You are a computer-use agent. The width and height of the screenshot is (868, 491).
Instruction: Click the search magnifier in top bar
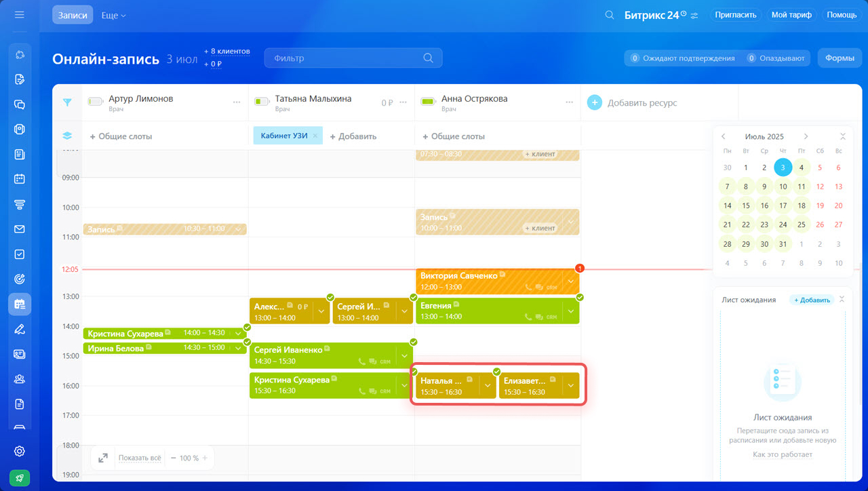pyautogui.click(x=610, y=15)
